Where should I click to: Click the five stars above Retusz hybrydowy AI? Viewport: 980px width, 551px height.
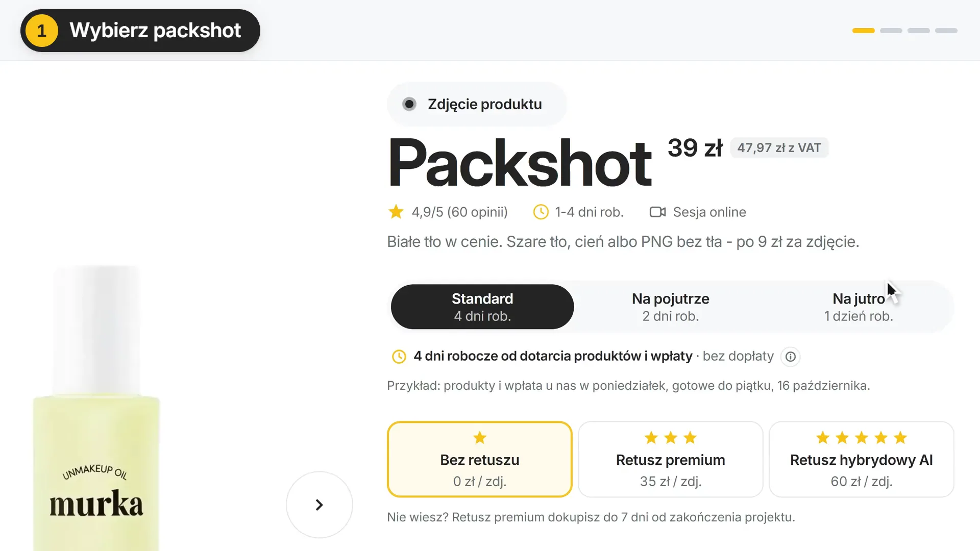point(862,438)
